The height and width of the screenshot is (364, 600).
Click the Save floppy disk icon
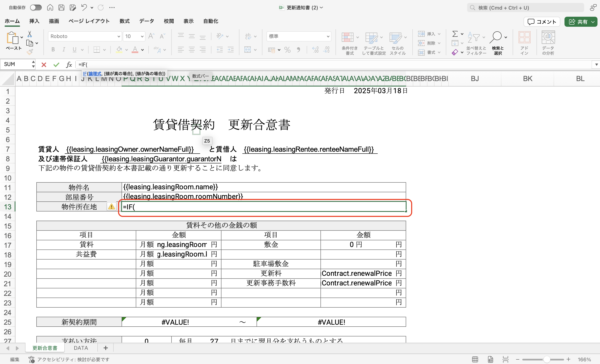[x=61, y=8]
